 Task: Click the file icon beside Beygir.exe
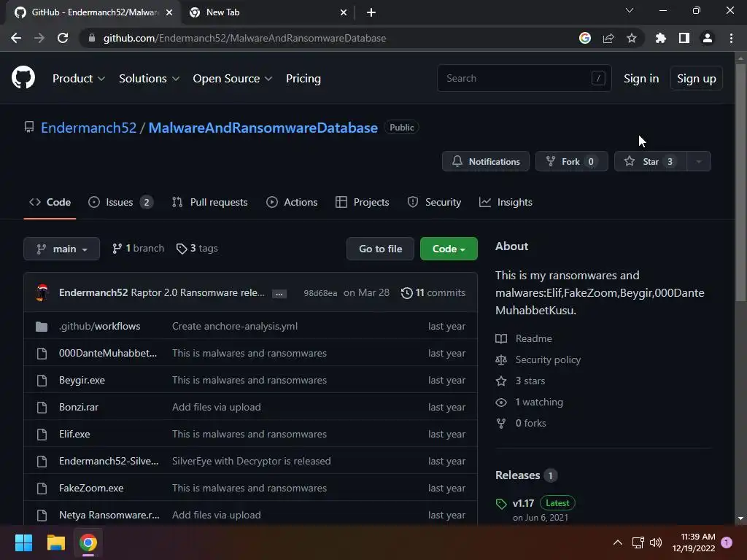tap(42, 380)
